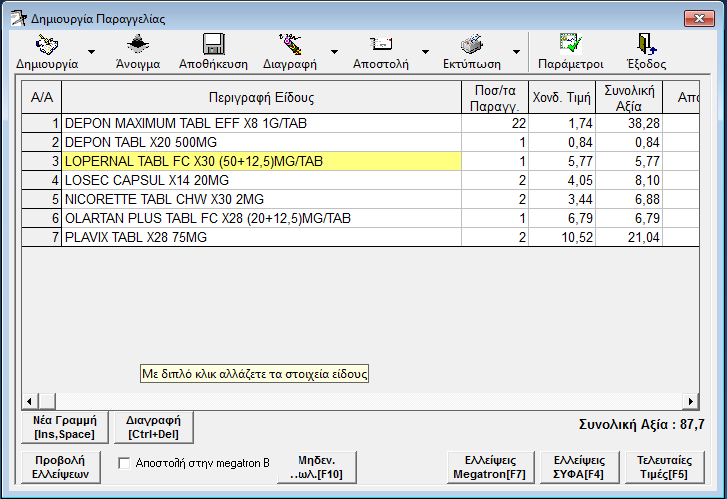The image size is (727, 499).
Task: Click total value cell 21,04
Action: (x=629, y=237)
